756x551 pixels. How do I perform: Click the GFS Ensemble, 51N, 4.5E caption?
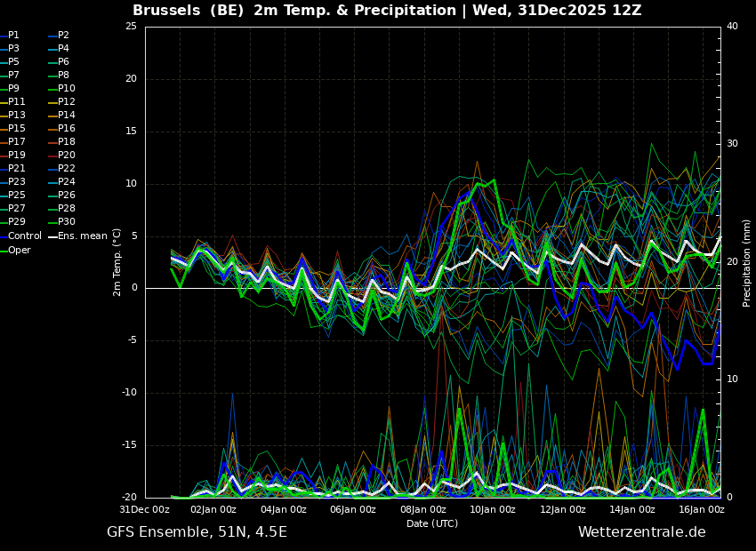pos(197,532)
